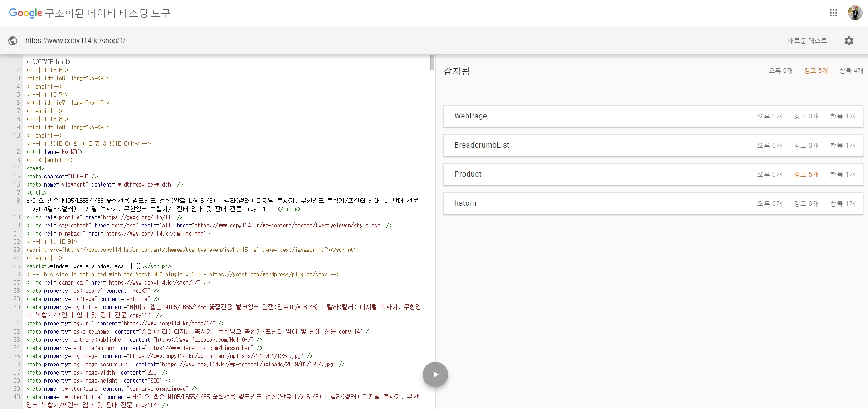Click the Google logo
Image resolution: width=868 pixels, height=409 pixels.
25,13
